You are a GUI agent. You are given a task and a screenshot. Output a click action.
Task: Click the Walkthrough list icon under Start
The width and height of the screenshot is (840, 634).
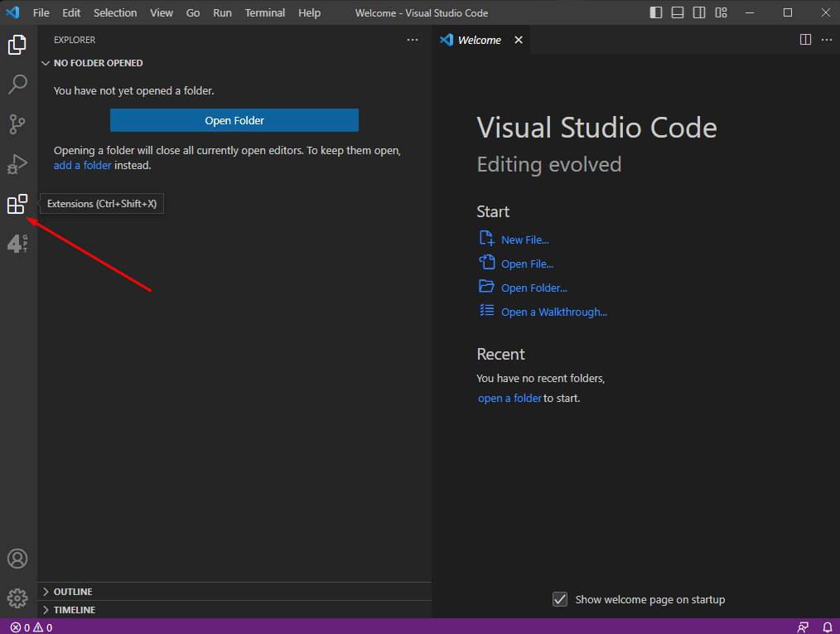(486, 310)
